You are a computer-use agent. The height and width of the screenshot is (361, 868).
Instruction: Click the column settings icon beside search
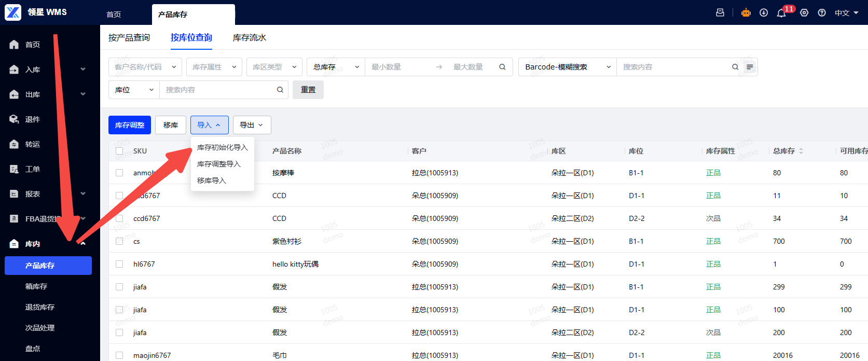(750, 67)
